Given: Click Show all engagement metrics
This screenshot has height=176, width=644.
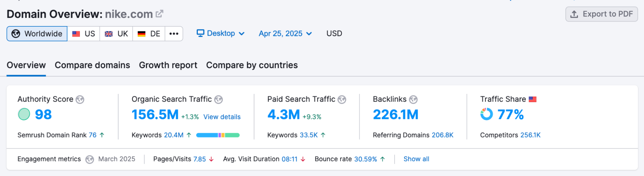Looking at the screenshot, I should (x=416, y=159).
